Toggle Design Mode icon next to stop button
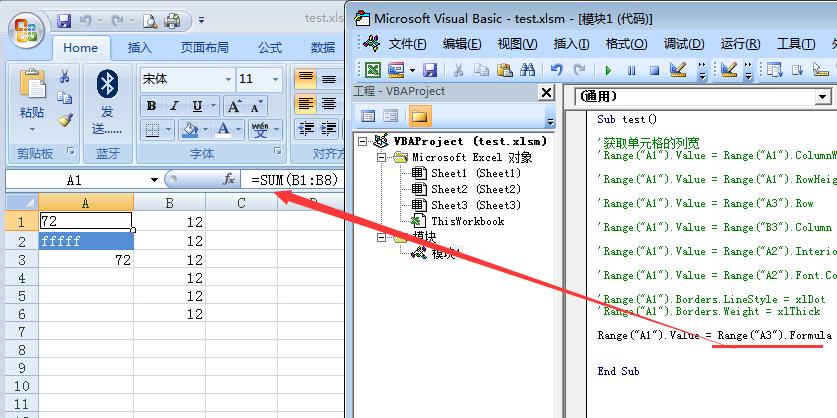The height and width of the screenshot is (418, 837). (x=678, y=70)
